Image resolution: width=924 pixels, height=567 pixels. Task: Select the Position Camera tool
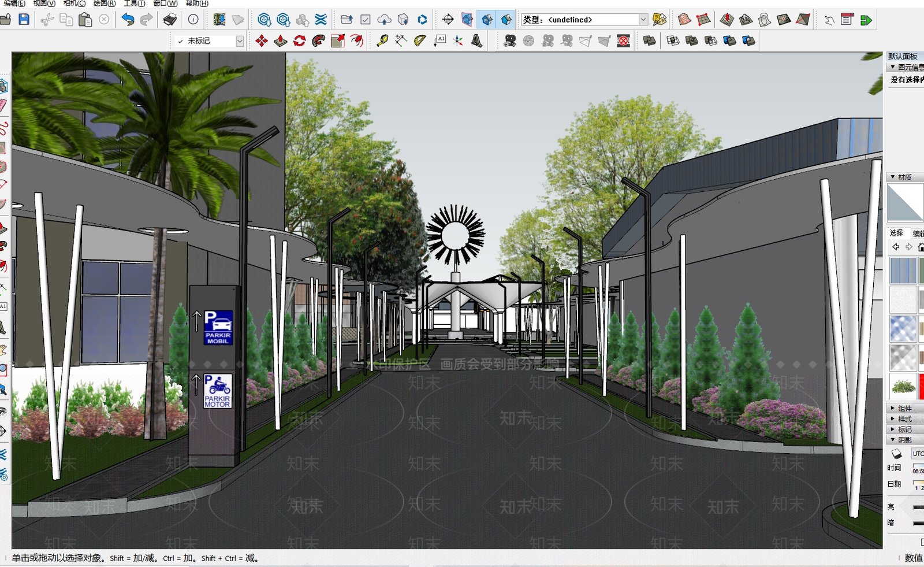(510, 40)
